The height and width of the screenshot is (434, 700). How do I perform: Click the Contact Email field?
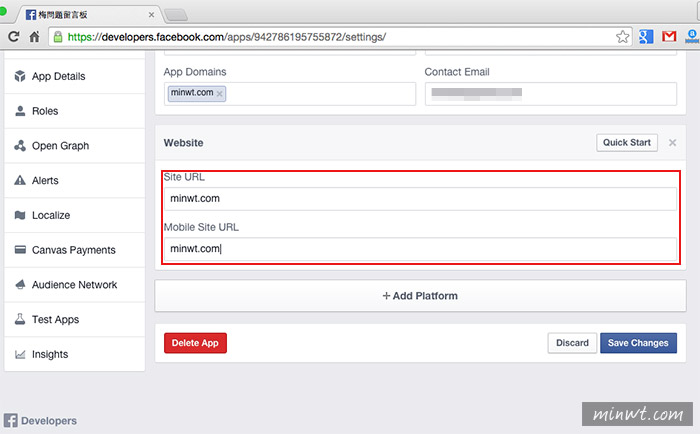tap(550, 94)
